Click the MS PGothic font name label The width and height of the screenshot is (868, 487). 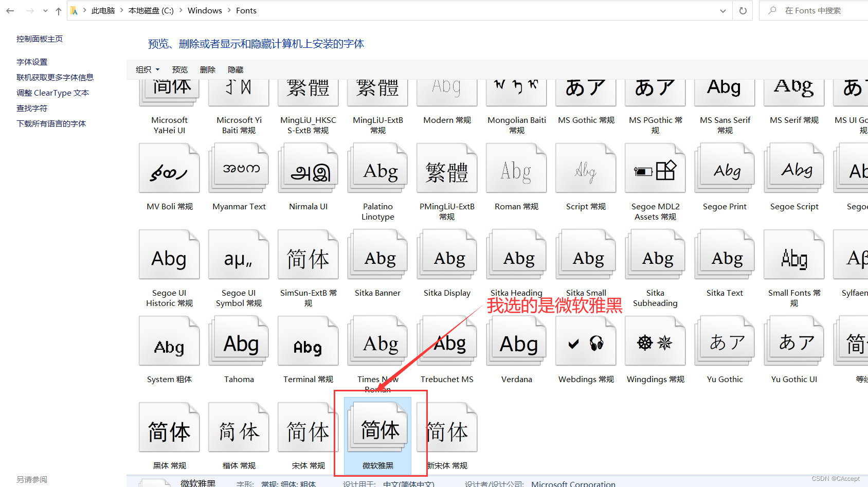pyautogui.click(x=655, y=125)
